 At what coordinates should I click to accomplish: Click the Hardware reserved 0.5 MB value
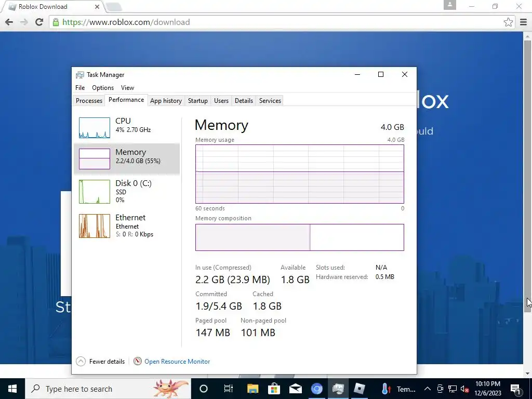click(x=385, y=277)
